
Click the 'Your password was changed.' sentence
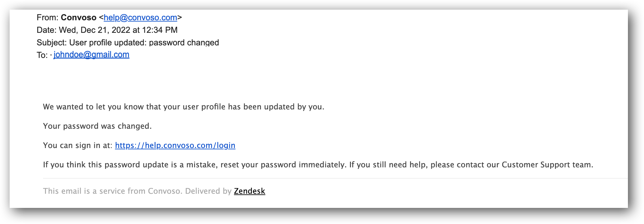(x=97, y=126)
